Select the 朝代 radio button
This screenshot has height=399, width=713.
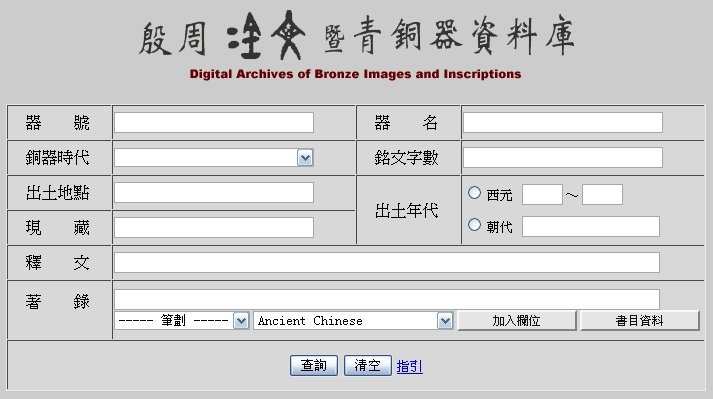pyautogui.click(x=474, y=225)
